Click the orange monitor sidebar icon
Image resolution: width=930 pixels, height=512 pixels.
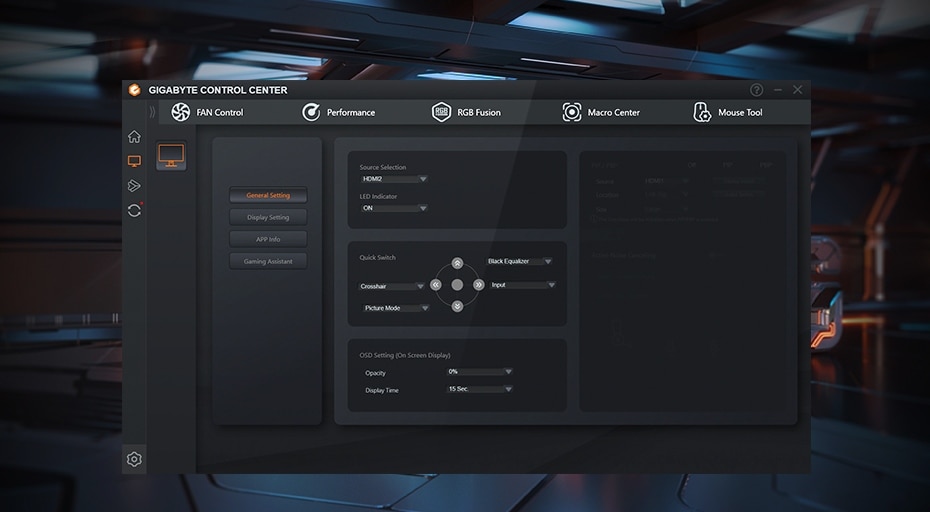pyautogui.click(x=134, y=161)
